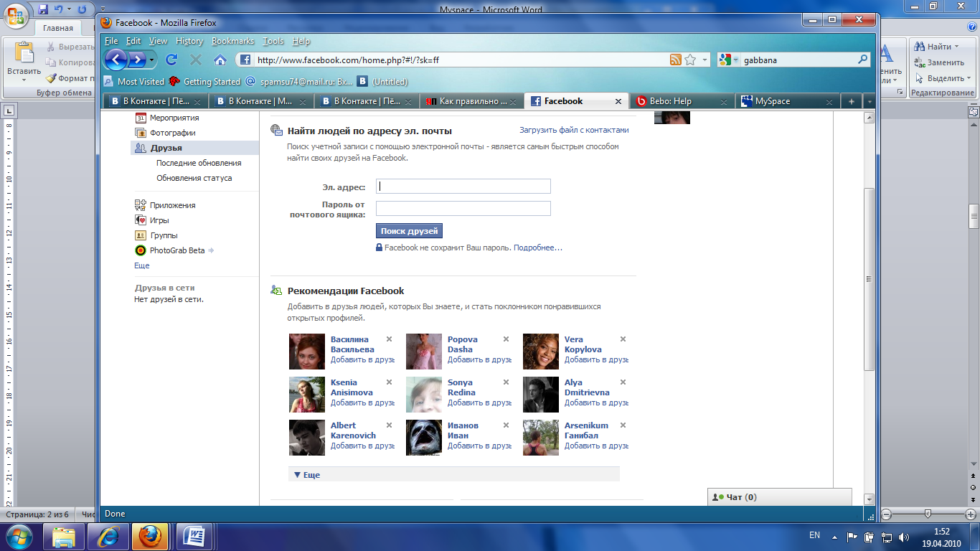Screen dimensions: 980x551
Task: Click Save icon in Word quick access toolbar
Action: pos(43,9)
